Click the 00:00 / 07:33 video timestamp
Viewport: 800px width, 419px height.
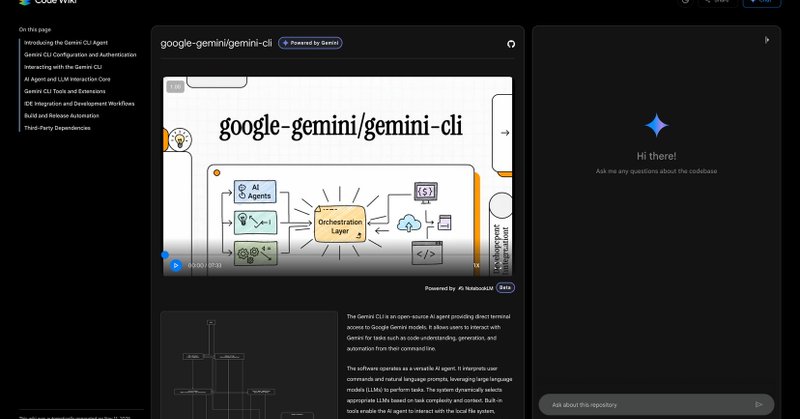(x=205, y=265)
